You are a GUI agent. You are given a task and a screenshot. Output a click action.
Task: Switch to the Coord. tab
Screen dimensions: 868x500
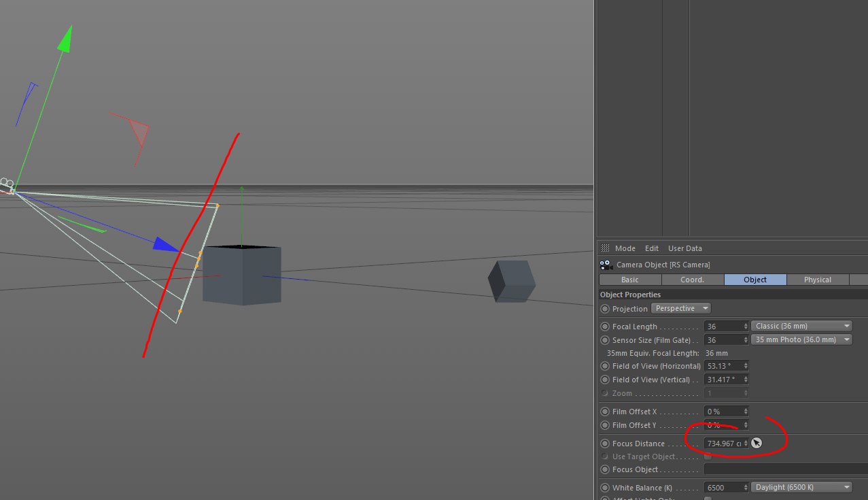[693, 280]
